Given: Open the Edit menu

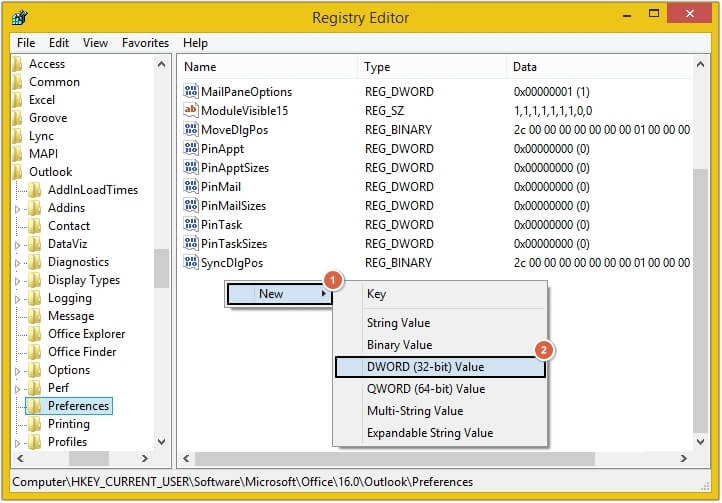Looking at the screenshot, I should click(59, 43).
